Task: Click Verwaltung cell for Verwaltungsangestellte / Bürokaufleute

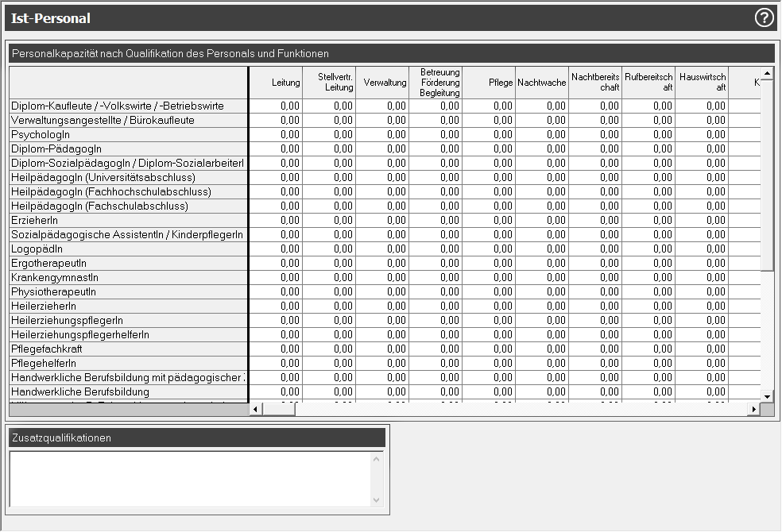Action: [x=382, y=121]
